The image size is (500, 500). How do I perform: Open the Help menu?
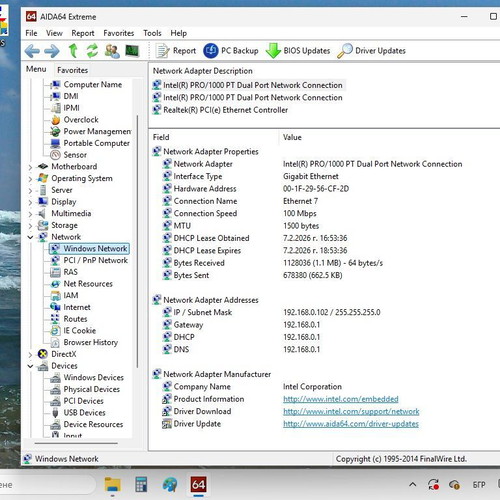(179, 33)
